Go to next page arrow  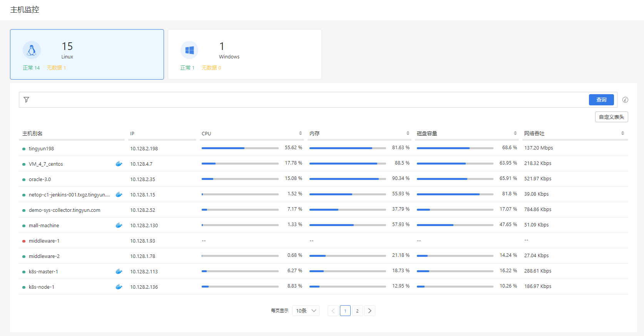click(370, 311)
